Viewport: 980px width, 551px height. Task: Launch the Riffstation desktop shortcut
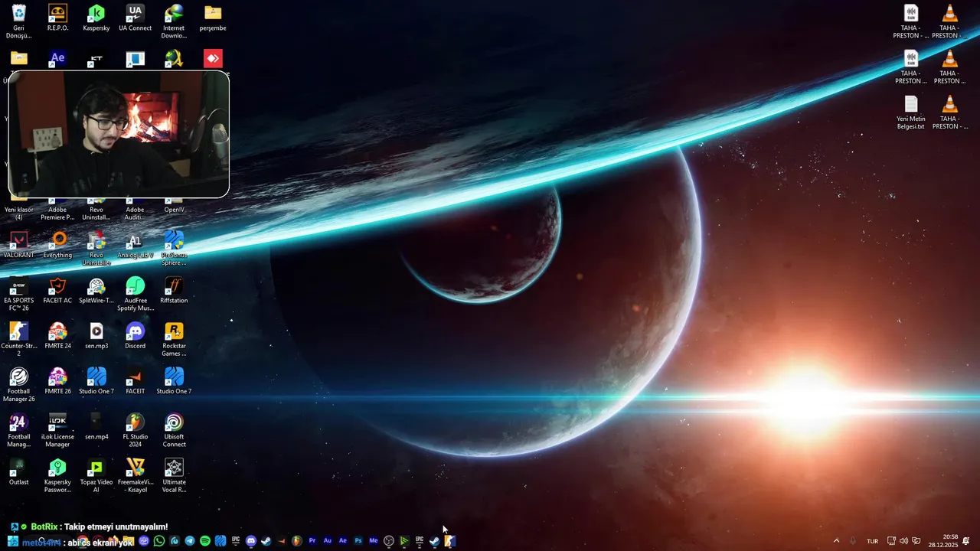pos(174,291)
